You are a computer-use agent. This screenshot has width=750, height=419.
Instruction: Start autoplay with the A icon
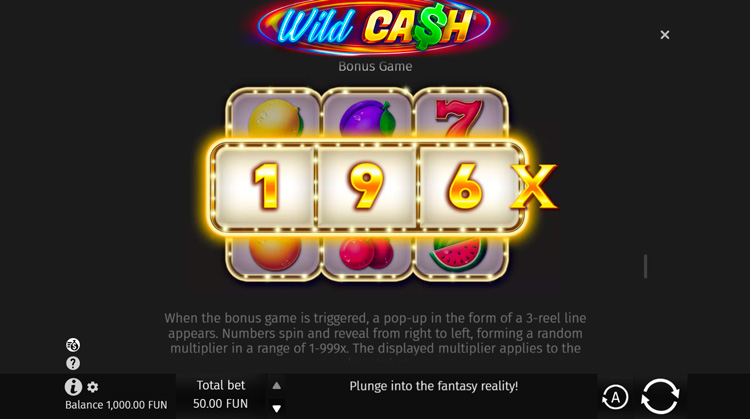click(x=615, y=397)
